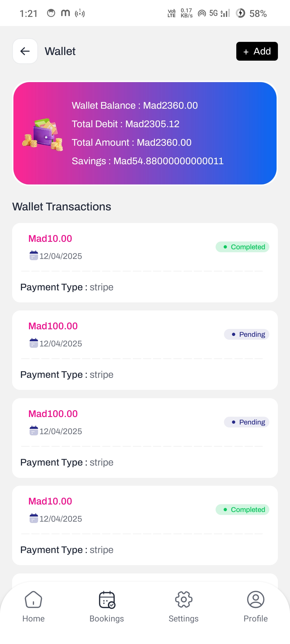This screenshot has width=290, height=644.
Task: Select the first Mad10.00 transaction amount
Action: tap(50, 239)
